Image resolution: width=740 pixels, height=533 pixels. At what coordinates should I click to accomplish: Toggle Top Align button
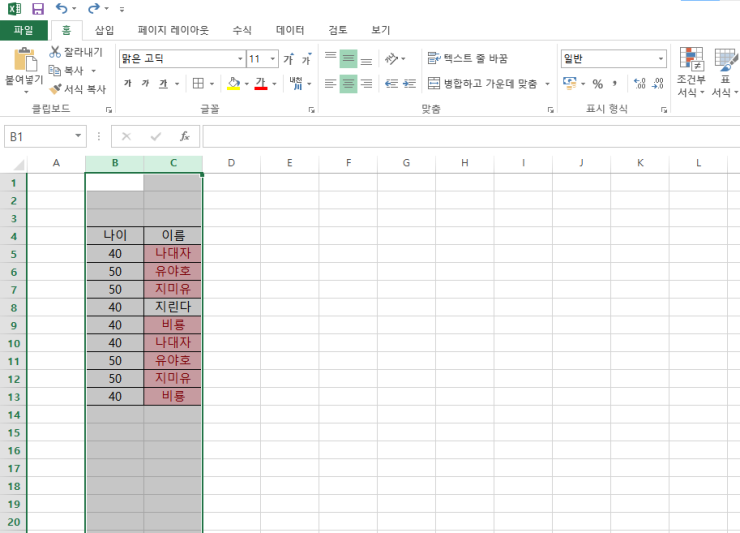(x=330, y=59)
